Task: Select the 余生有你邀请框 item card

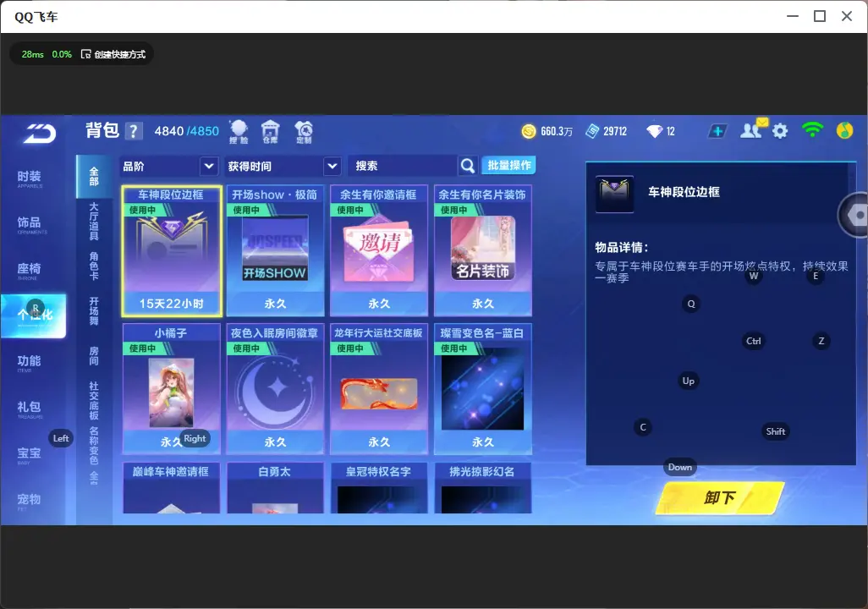Action: click(x=379, y=251)
